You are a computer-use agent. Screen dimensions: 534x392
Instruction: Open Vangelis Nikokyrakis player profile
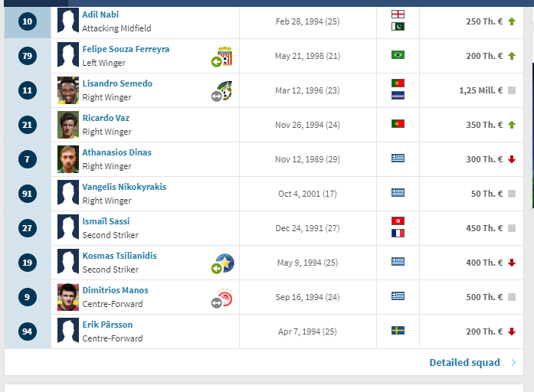pos(124,187)
